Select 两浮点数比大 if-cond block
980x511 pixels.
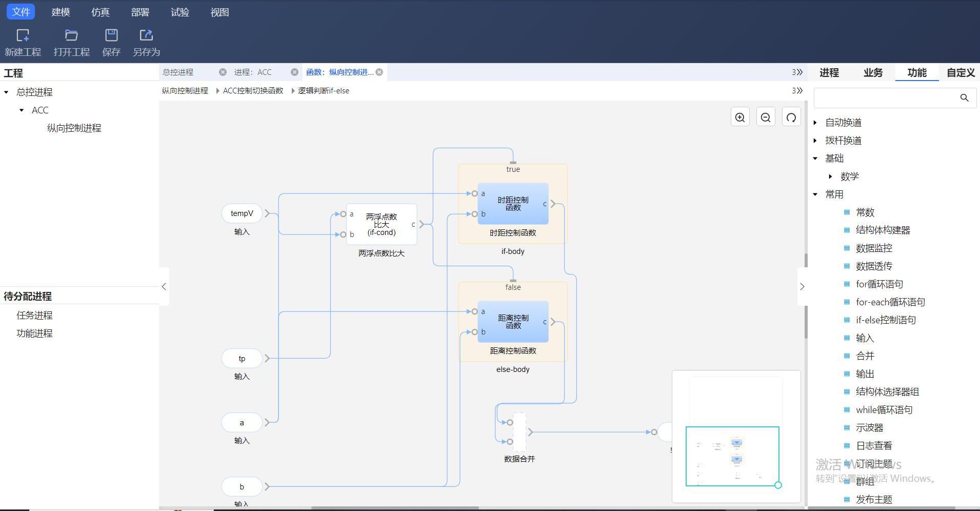382,224
